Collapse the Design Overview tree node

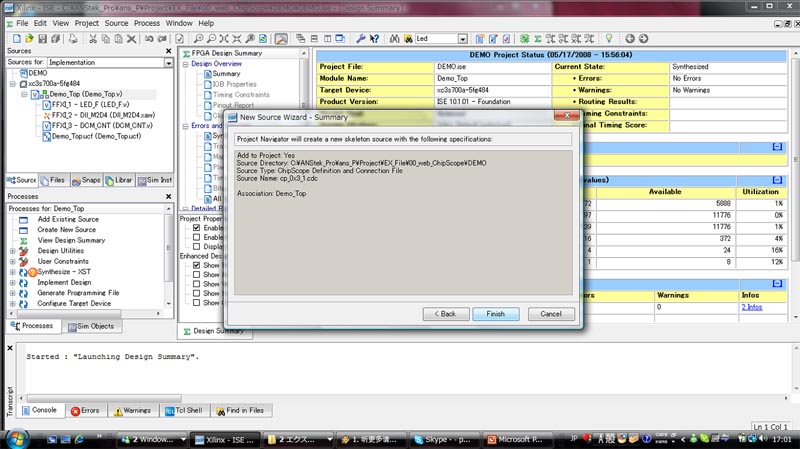[x=186, y=64]
